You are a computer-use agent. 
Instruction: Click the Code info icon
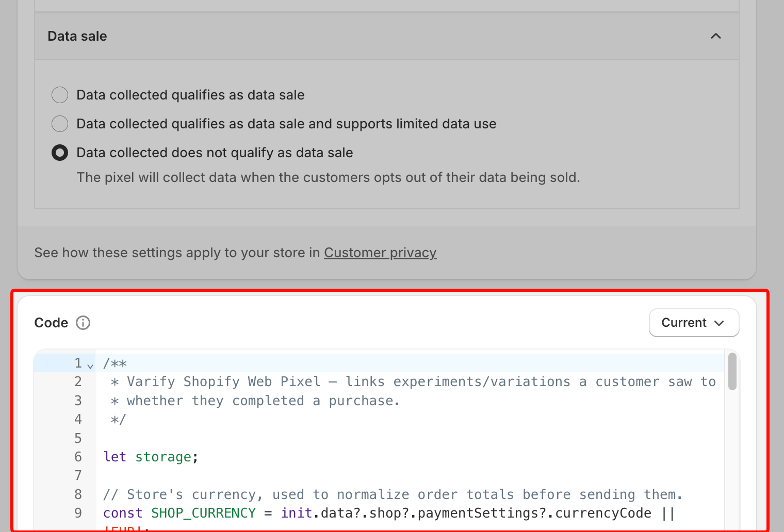(83, 323)
